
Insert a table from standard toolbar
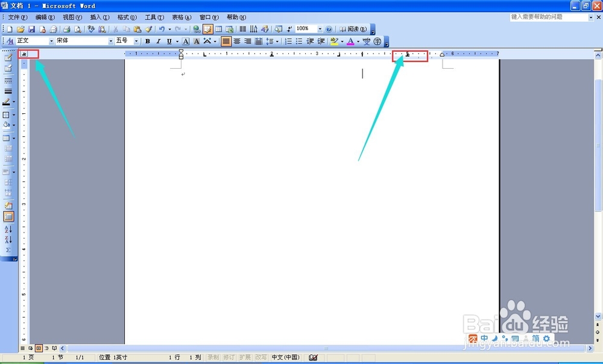(218, 29)
